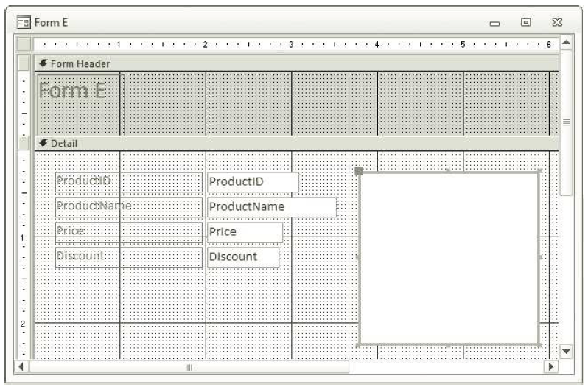588x387 pixels.
Task: Click the Price text box
Action: coord(245,232)
